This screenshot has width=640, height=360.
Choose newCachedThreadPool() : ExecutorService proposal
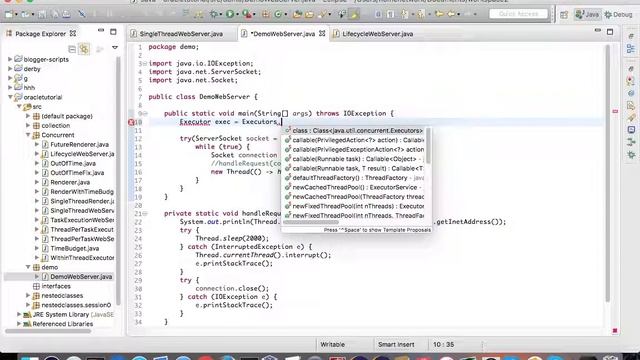[x=354, y=187]
